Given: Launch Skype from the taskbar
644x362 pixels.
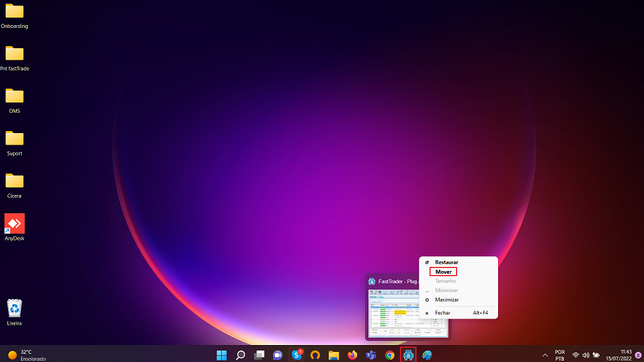Looking at the screenshot, I should click(297, 355).
